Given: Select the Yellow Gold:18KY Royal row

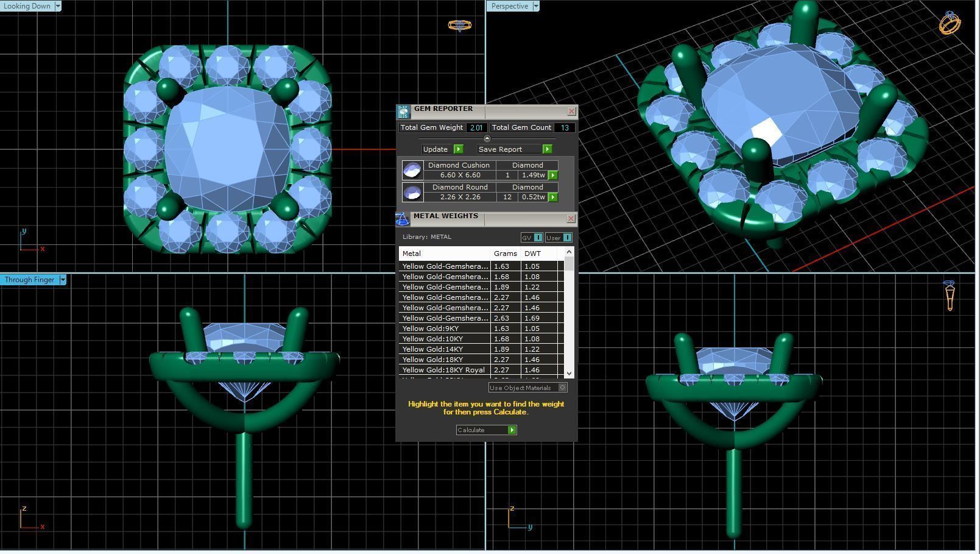Looking at the screenshot, I should pos(481,370).
